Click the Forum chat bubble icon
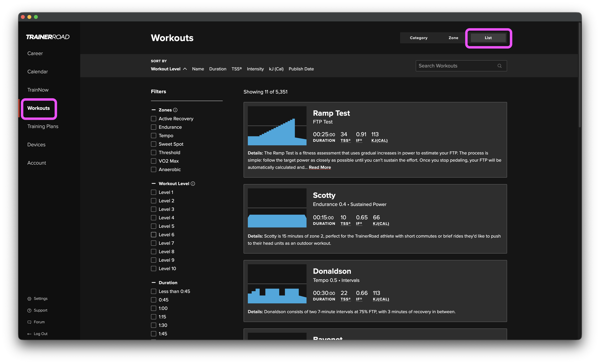 click(x=30, y=322)
